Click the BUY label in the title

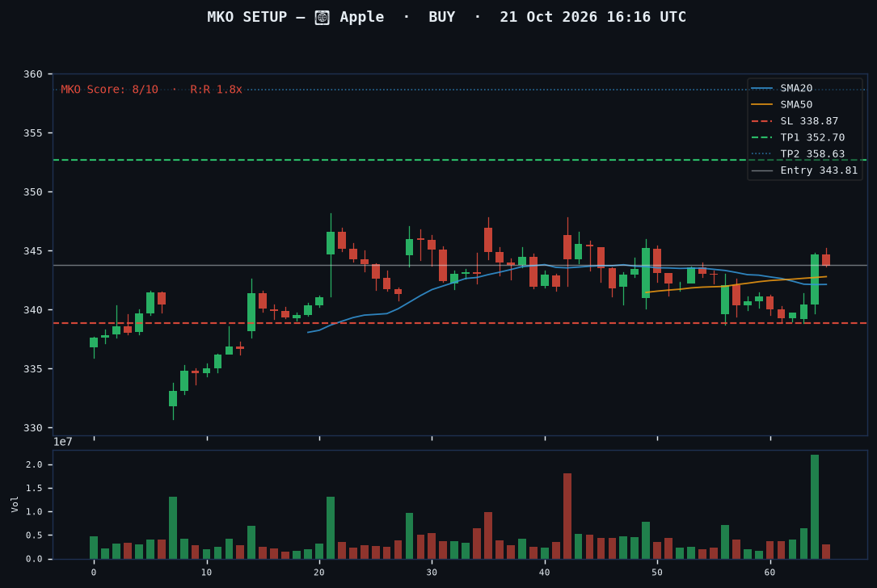click(x=442, y=17)
